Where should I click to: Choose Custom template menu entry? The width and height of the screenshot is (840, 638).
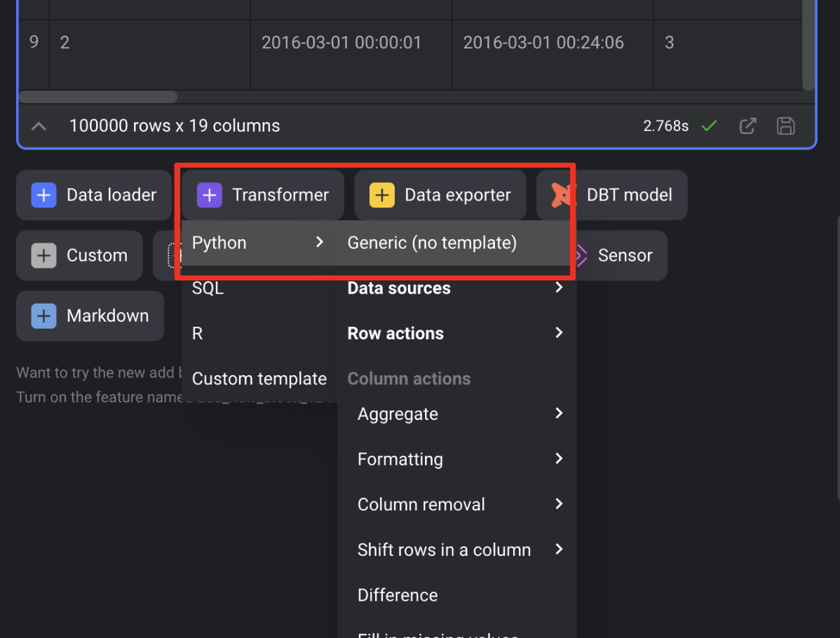pos(259,379)
